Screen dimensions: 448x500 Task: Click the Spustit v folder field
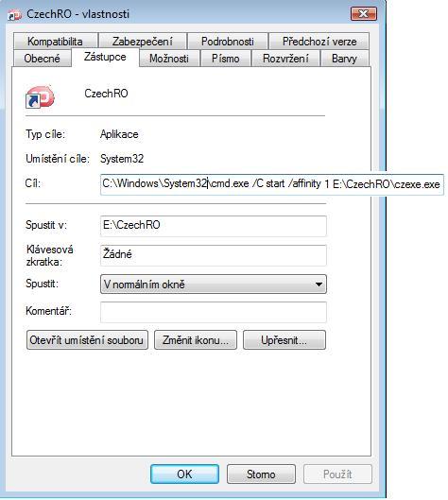(214, 226)
